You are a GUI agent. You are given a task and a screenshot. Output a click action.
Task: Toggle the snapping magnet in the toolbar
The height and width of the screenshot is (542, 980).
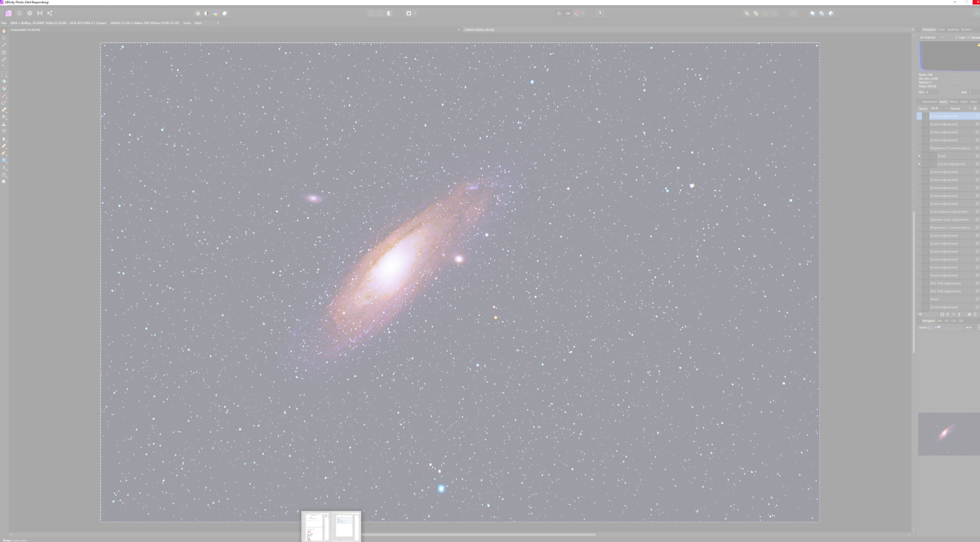577,13
